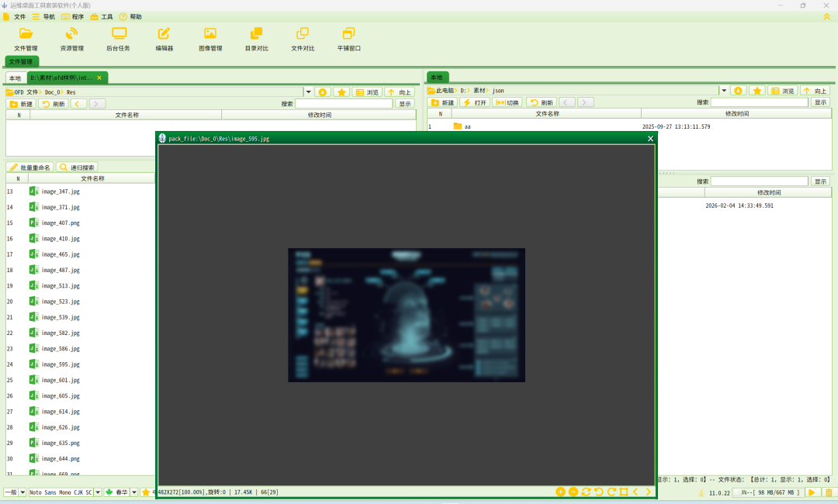Reset image view using the refresh icon

click(x=586, y=492)
